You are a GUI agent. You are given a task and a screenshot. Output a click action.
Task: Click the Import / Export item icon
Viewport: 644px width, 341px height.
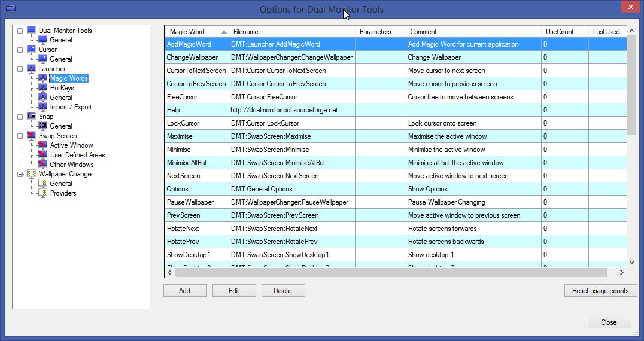tap(42, 106)
